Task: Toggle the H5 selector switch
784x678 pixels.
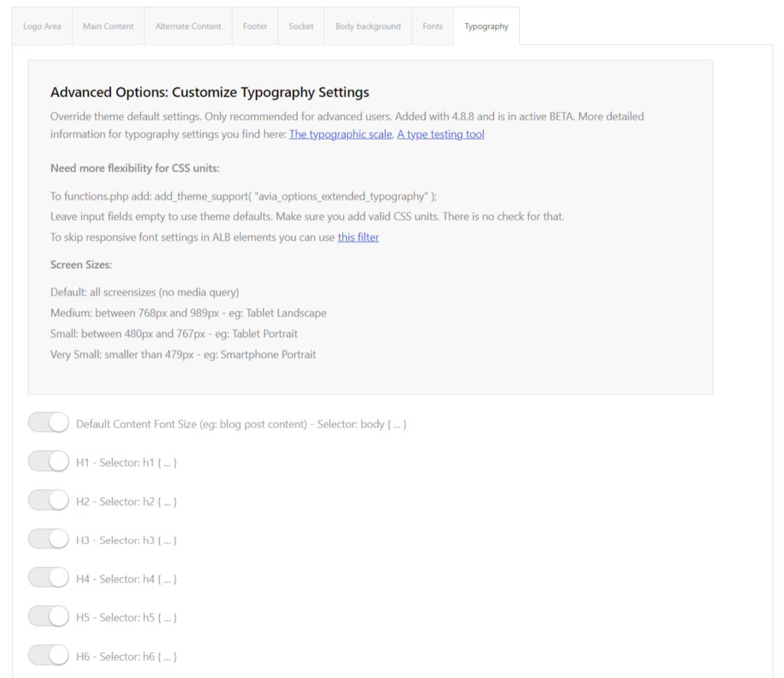Action: click(x=48, y=617)
